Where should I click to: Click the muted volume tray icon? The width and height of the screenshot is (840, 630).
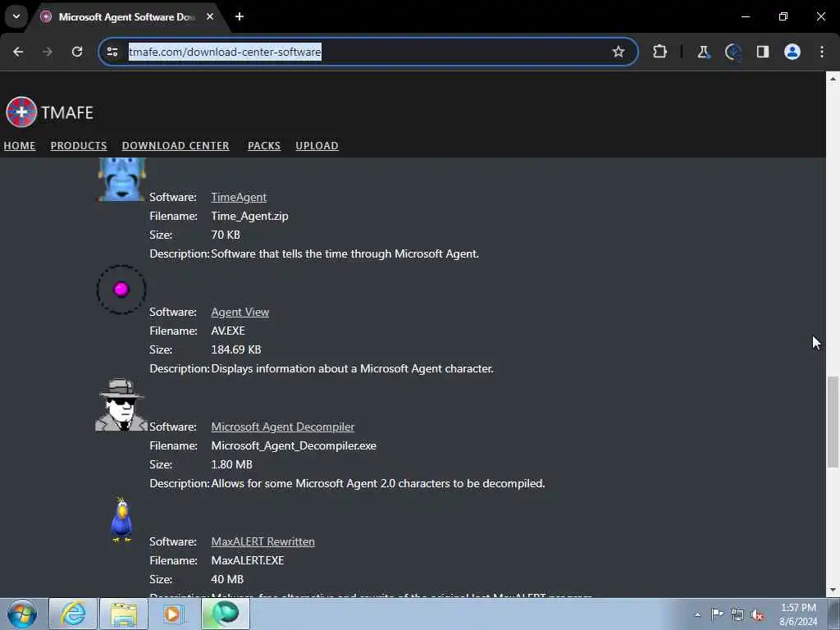click(757, 614)
